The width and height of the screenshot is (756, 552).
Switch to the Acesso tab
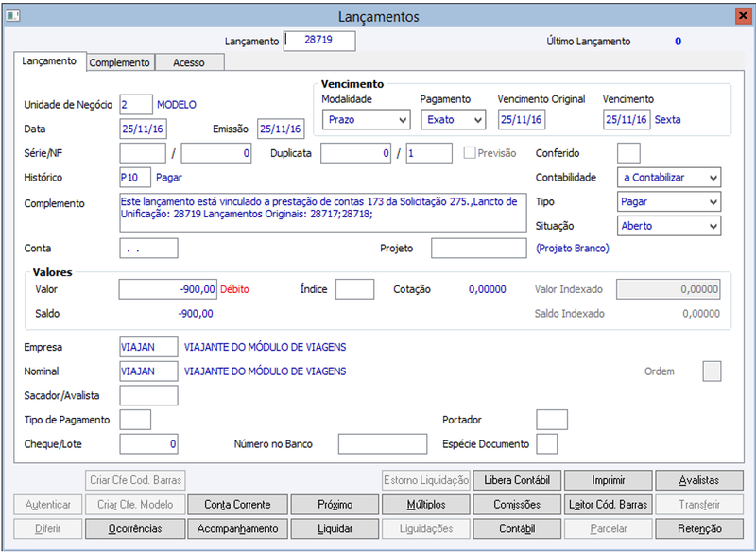(x=189, y=62)
